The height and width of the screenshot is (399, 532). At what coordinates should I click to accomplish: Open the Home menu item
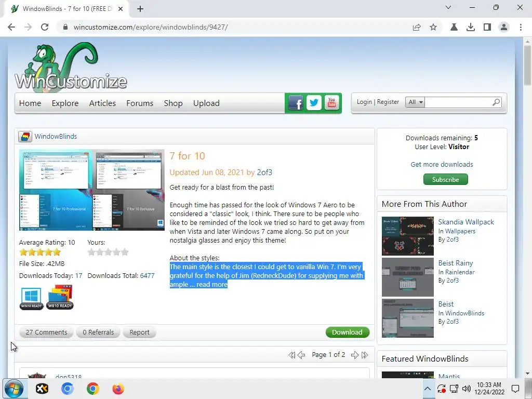coord(30,103)
